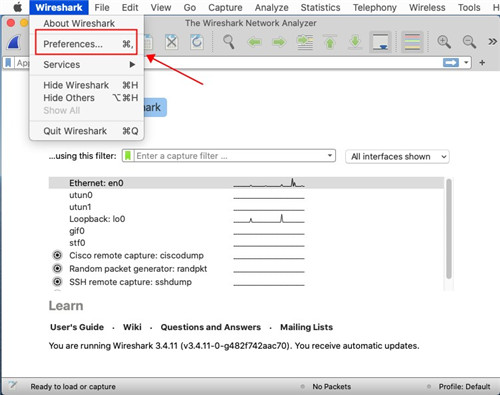Open the Questions and Answers link

point(211,327)
